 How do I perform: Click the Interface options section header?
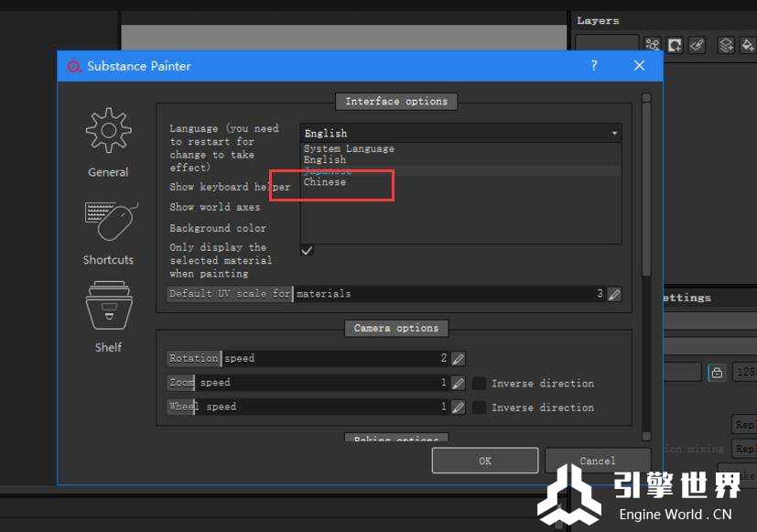pyautogui.click(x=396, y=102)
